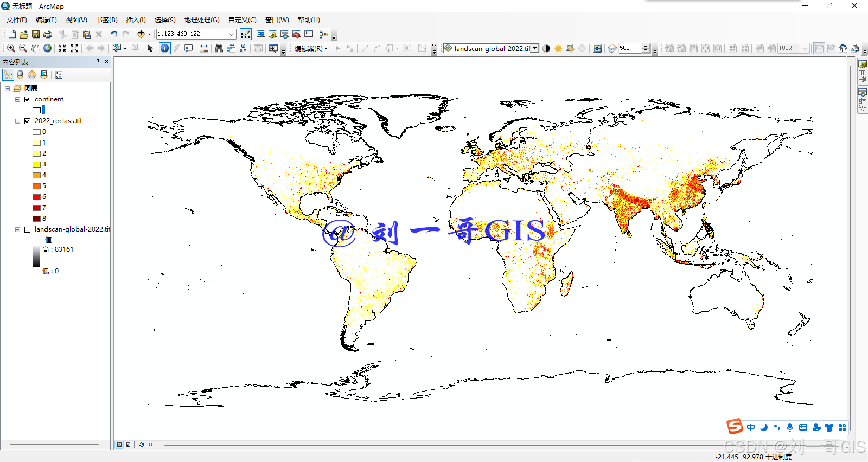Close the Table of Contents panel
868x462 pixels.
pos(106,62)
